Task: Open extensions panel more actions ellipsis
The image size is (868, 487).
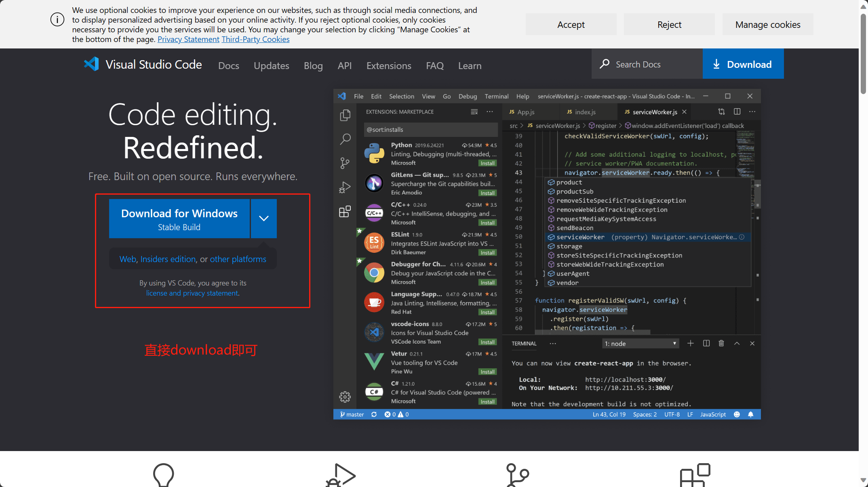Action: coord(490,112)
